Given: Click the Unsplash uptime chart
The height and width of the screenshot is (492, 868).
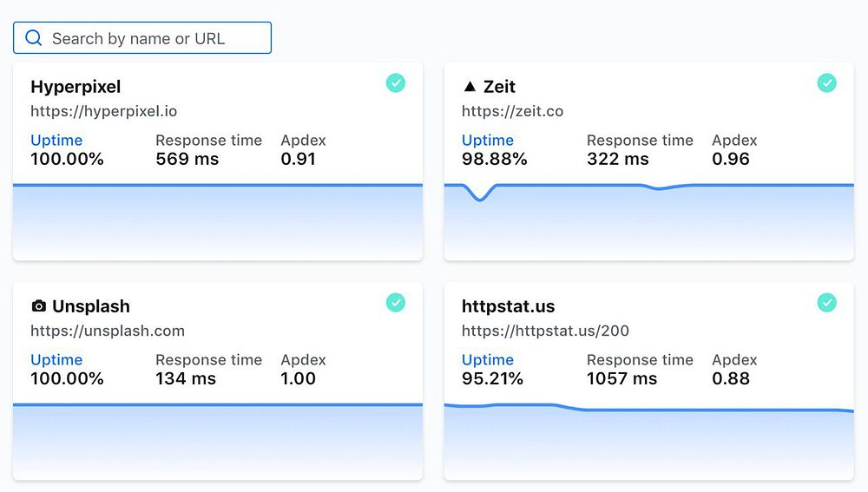Looking at the screenshot, I should click(218, 441).
